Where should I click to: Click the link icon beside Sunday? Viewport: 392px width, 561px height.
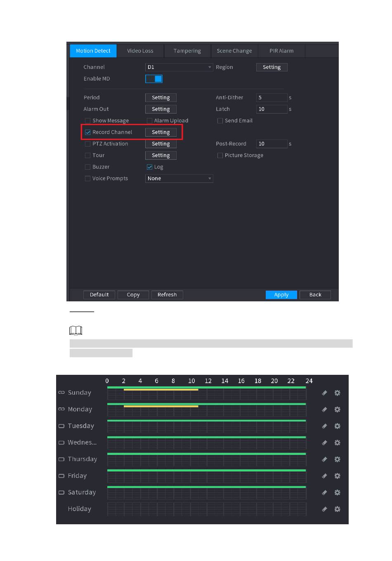(x=61, y=393)
